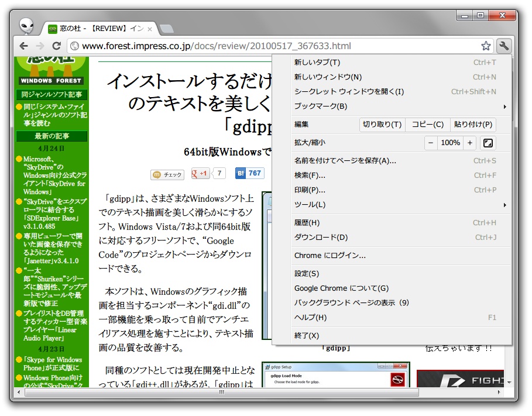Navigate back to the previous page
Image resolution: width=532 pixels, height=416 pixels.
[x=23, y=45]
